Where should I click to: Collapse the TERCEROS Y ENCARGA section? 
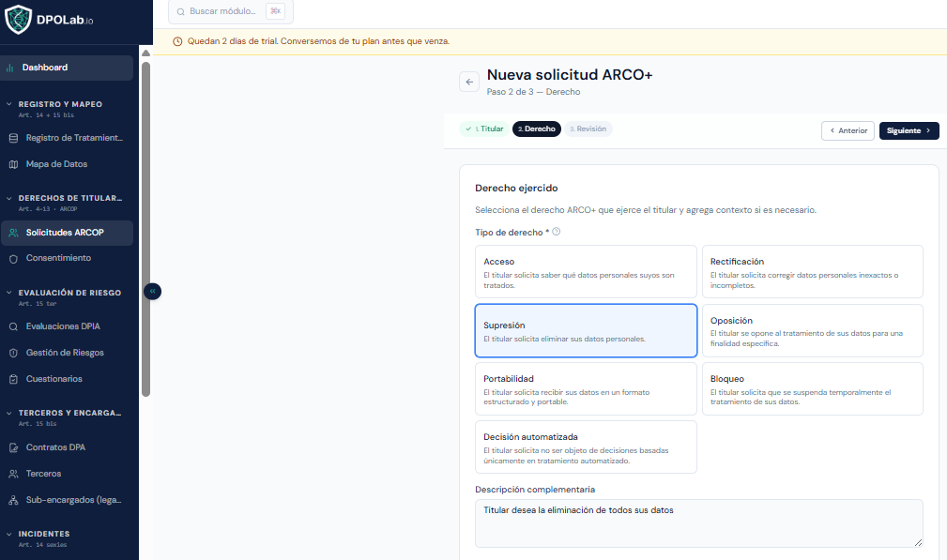click(9, 414)
